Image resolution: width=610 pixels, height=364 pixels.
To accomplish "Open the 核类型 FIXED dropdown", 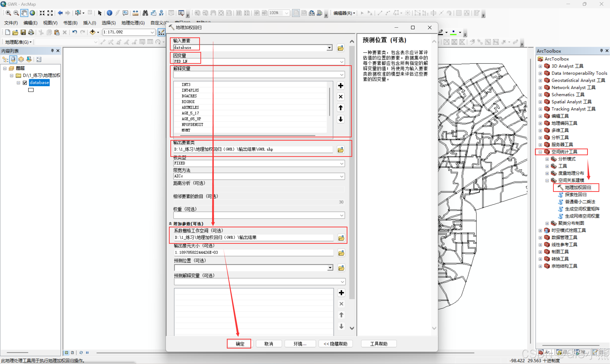I will 341,163.
